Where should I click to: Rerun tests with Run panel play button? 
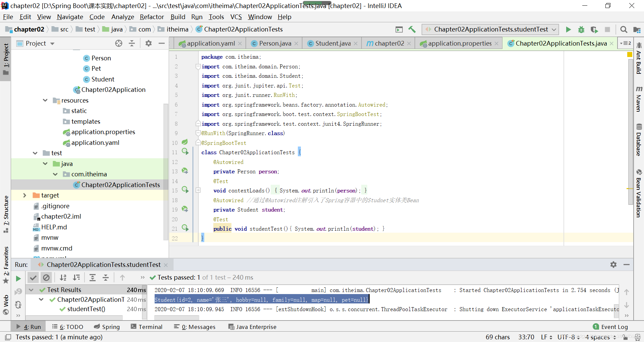[x=18, y=278]
